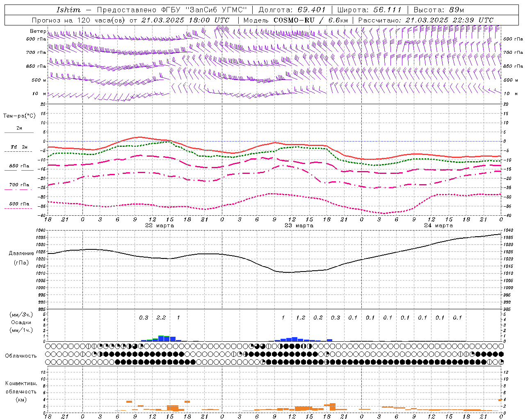This screenshot has width=525, height=420.
Task: Select the Модель COSMO-RU / 6.6км text
Action: (296, 20)
